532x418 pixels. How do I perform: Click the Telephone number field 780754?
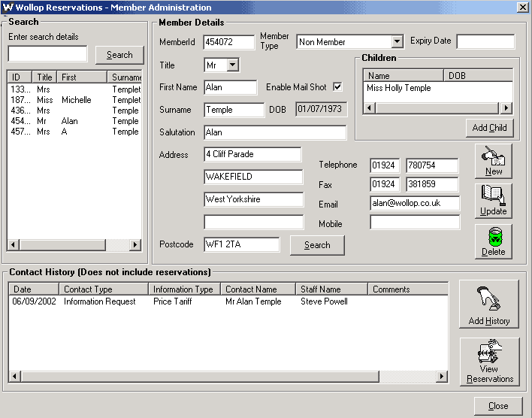[x=432, y=165]
